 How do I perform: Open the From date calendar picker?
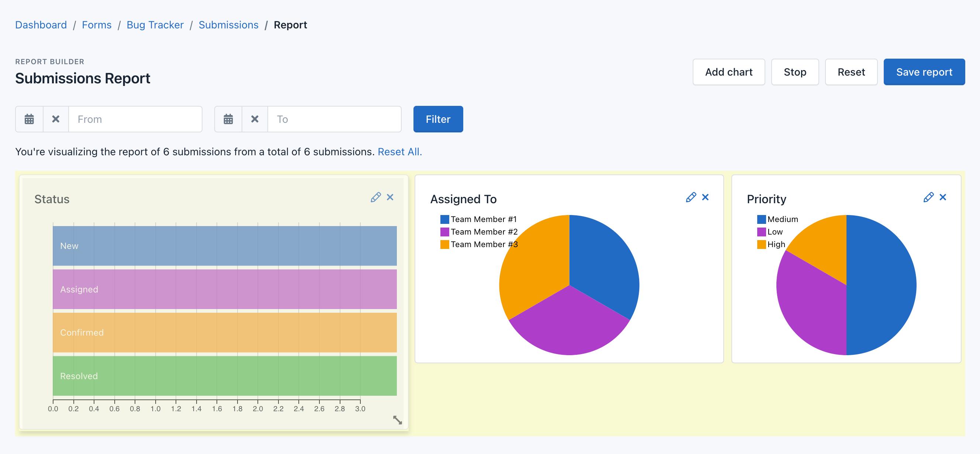[29, 119]
